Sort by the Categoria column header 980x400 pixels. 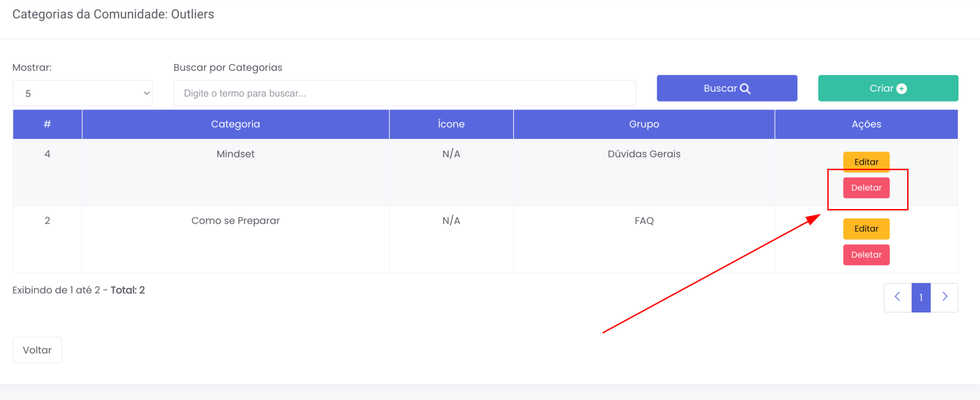pos(236,124)
